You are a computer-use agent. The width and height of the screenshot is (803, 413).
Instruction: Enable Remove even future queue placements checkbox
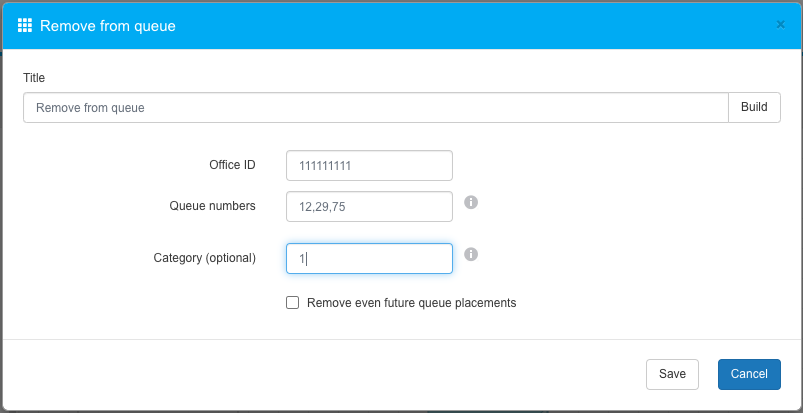pyautogui.click(x=293, y=302)
